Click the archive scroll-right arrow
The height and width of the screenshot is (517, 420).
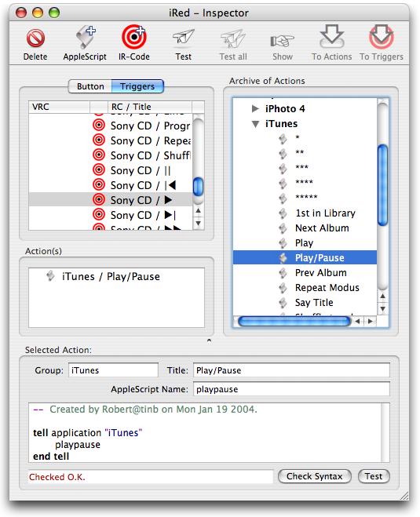pyautogui.click(x=371, y=321)
